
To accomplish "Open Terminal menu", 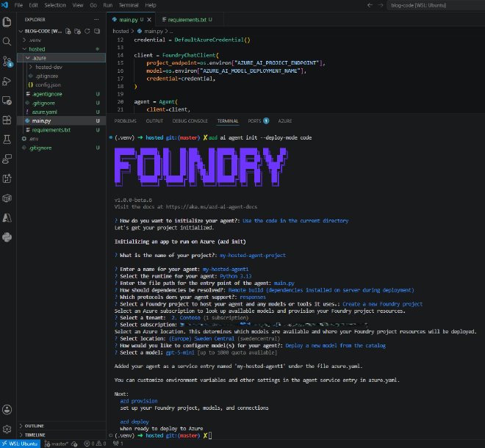I will tap(129, 5).
